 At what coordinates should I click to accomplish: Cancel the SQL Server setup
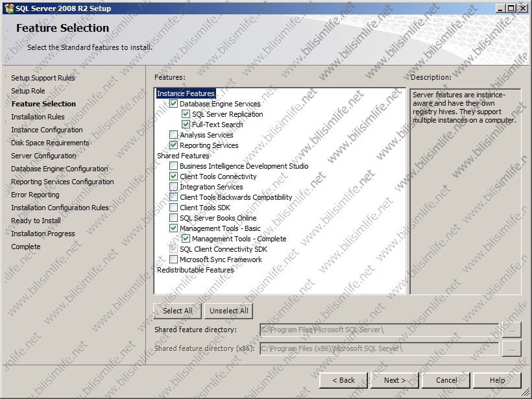point(446,380)
